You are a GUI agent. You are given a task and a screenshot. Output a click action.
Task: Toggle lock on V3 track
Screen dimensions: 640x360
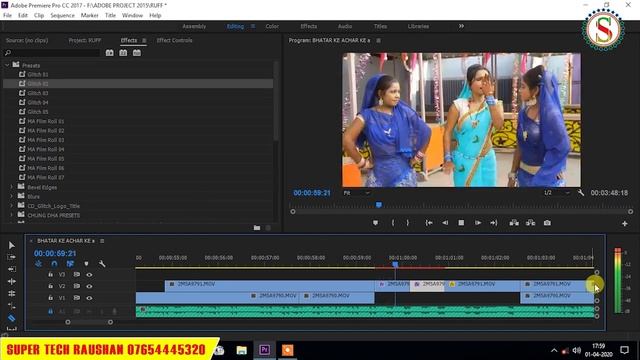pos(50,275)
